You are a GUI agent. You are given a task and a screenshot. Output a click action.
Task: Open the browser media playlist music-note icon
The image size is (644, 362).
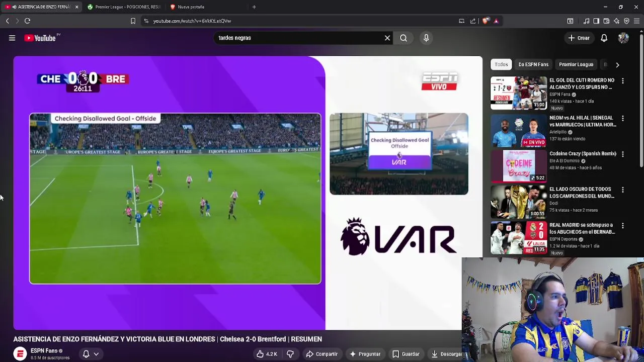pos(586,21)
